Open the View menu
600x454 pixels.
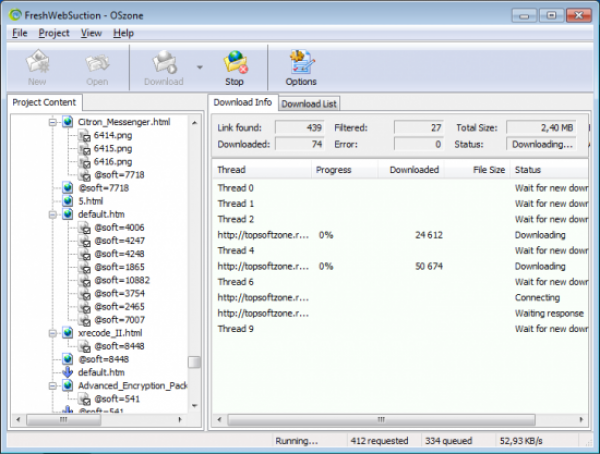point(91,33)
